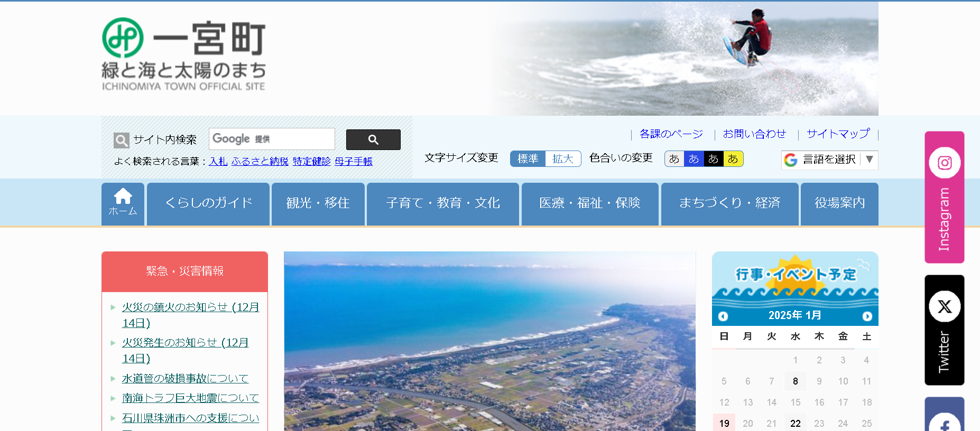Click the ふるさと納税 search link

pyautogui.click(x=260, y=162)
